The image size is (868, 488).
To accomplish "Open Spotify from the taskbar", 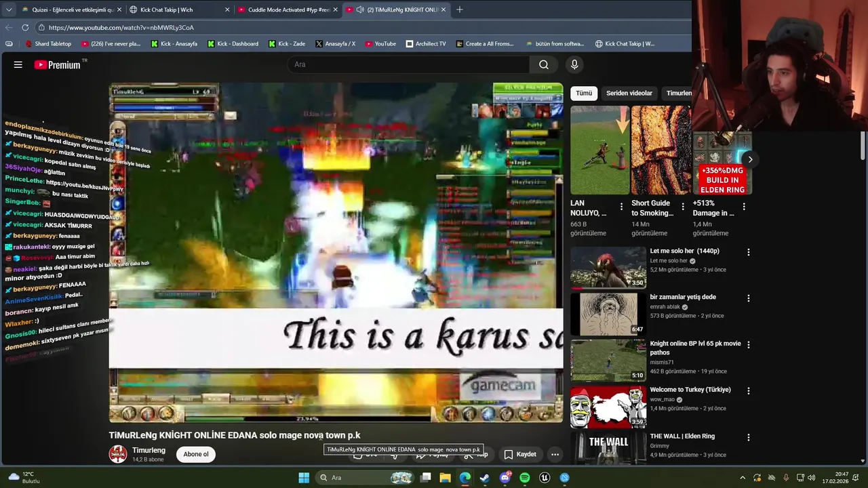I will pos(525,478).
